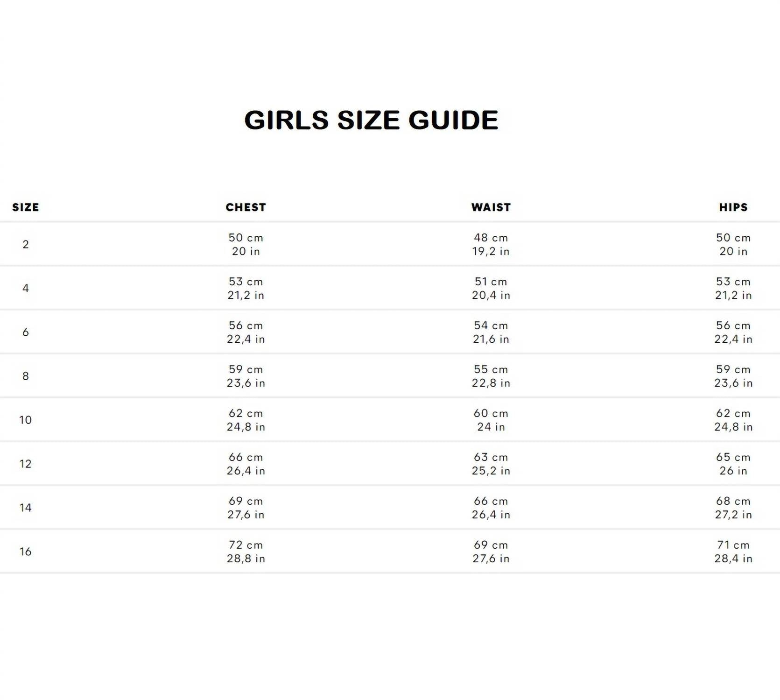Click the size 10 row label

coord(26,420)
